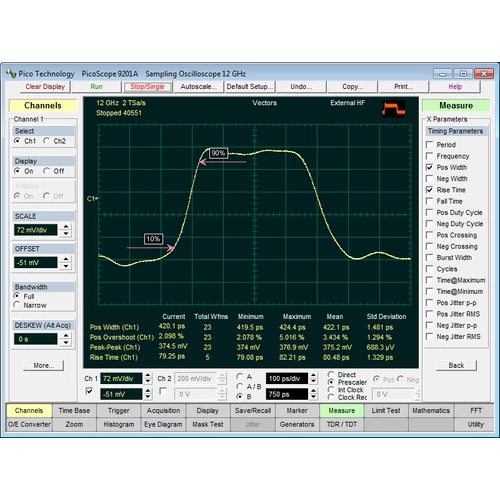Viewport: 500px width, 500px height.
Task: Click the 10% threshold marker on waveform
Action: (x=153, y=239)
